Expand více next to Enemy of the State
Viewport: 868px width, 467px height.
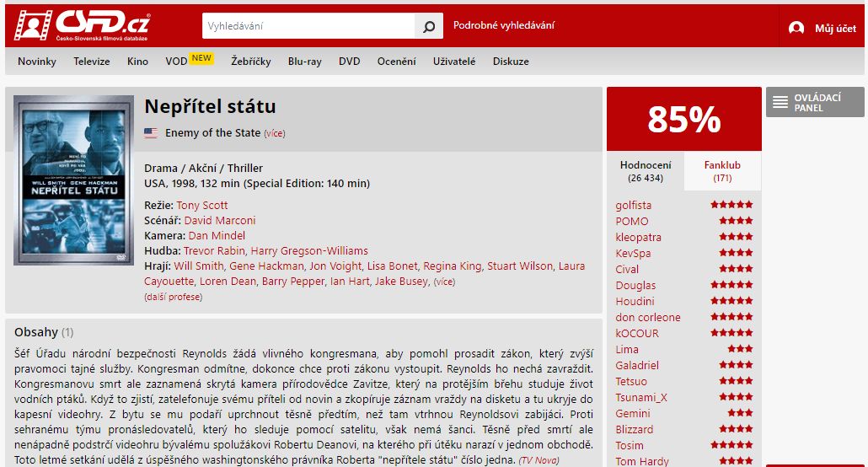click(275, 133)
